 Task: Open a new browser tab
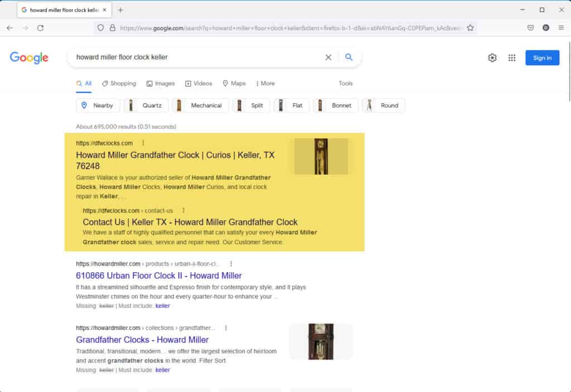click(x=120, y=10)
